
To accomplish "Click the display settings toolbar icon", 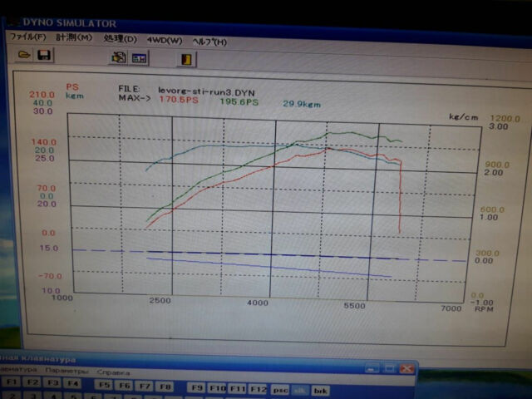I will click(139, 58).
